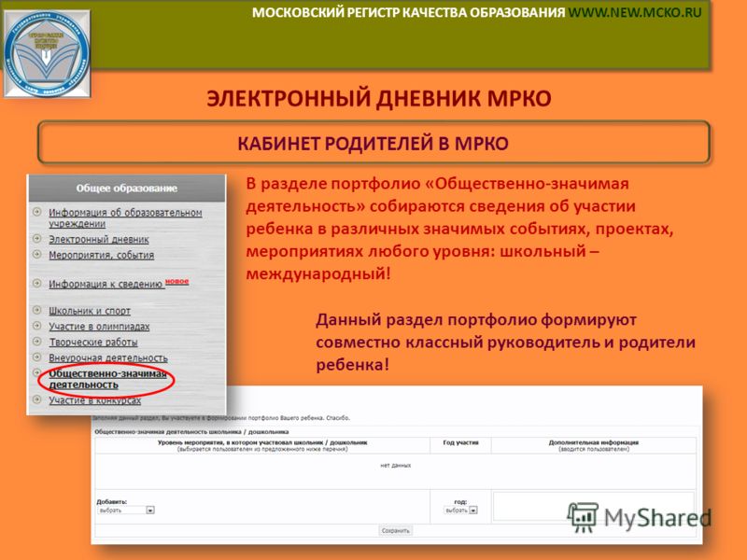Screen dimensions: 747x560
Task: Click the Дополнительная информация column header
Action: coord(593,445)
